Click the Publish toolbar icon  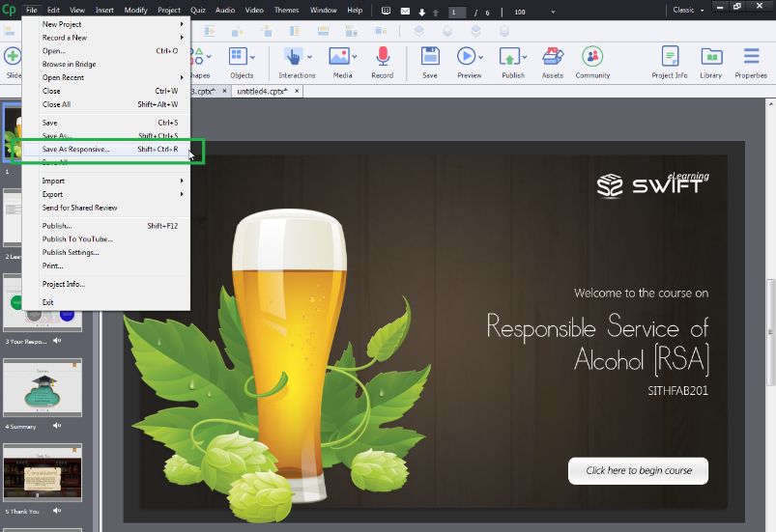(509, 56)
